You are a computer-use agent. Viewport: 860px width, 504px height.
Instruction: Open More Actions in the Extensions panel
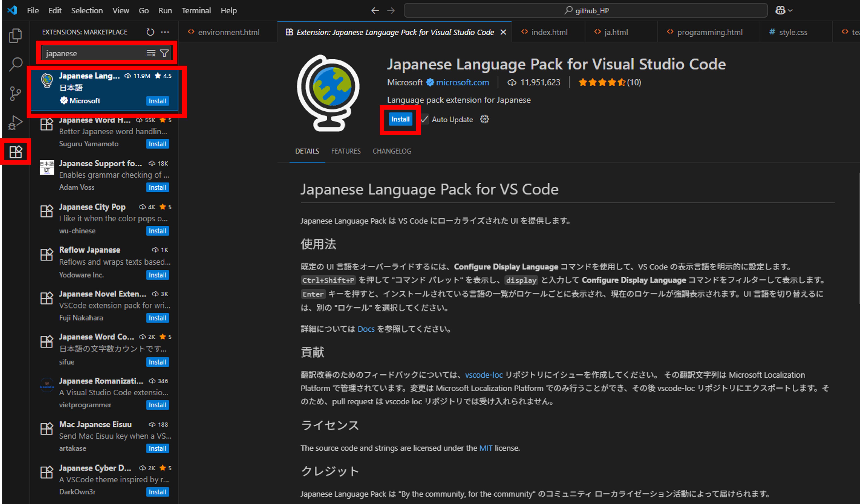tap(165, 32)
